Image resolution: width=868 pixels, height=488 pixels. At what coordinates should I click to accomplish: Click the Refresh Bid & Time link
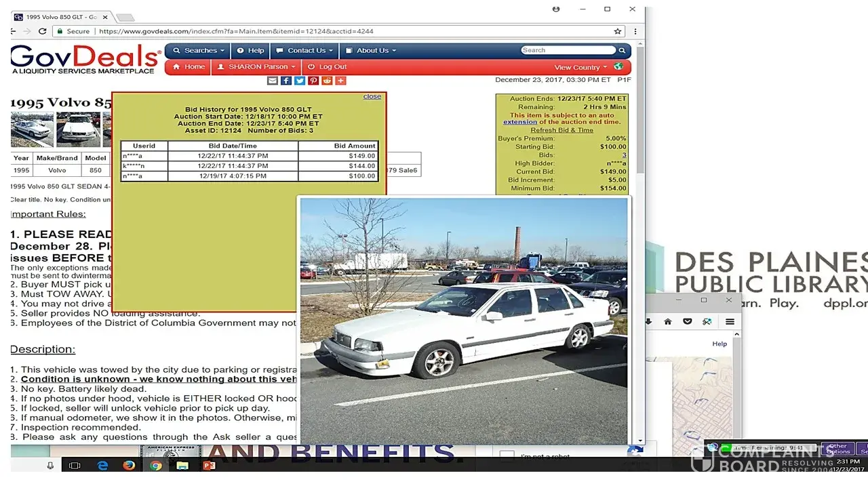pyautogui.click(x=561, y=130)
